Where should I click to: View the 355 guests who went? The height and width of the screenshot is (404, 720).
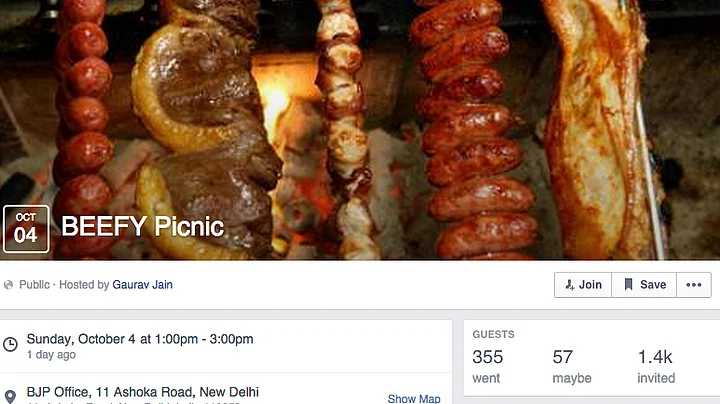pos(488,366)
